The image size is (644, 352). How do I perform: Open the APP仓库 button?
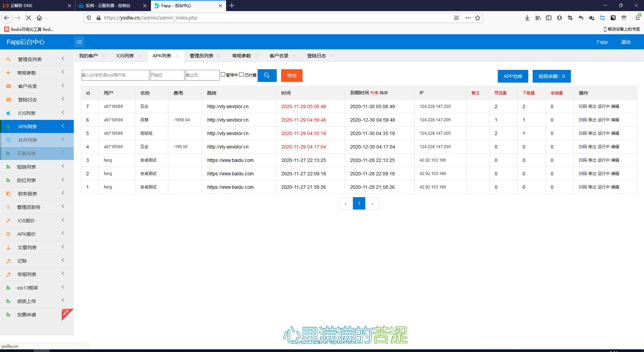pyautogui.click(x=513, y=76)
